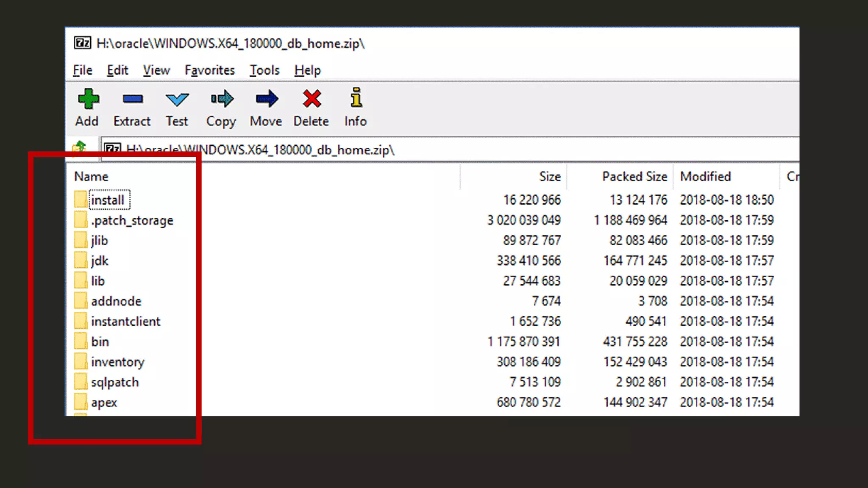Select the sqlpatch folder
The width and height of the screenshot is (868, 488).
click(x=114, y=383)
